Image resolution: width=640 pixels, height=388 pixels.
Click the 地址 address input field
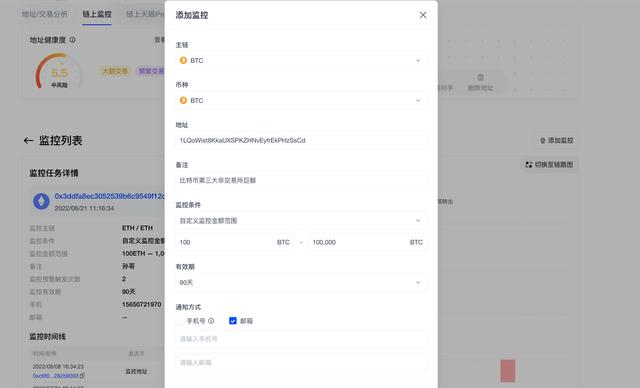(x=301, y=140)
